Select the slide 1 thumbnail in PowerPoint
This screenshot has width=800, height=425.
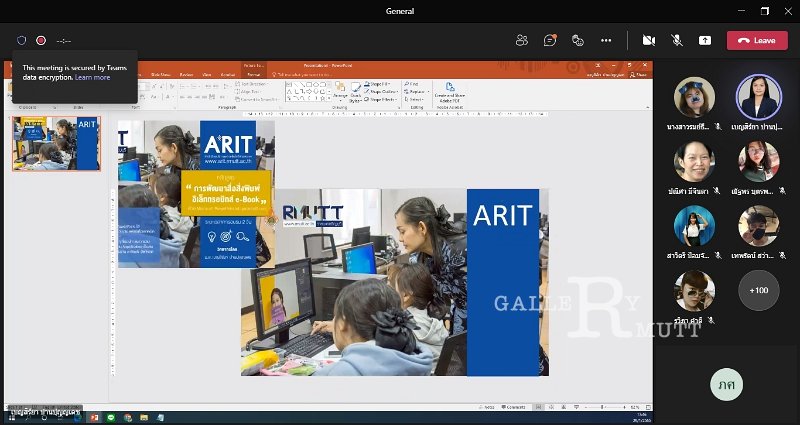(x=57, y=143)
